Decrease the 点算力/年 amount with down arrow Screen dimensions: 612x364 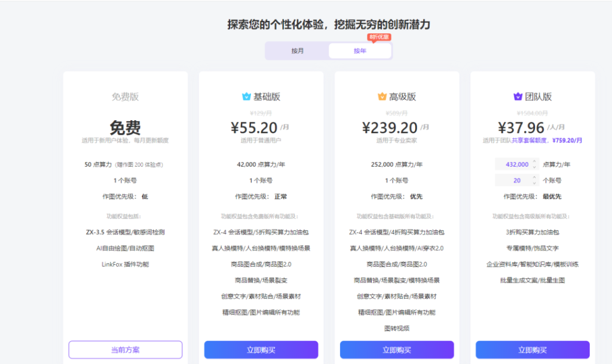click(534, 167)
